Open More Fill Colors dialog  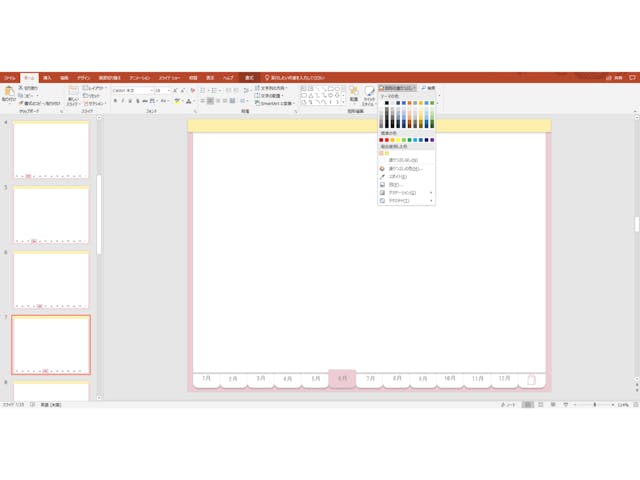[x=400, y=169]
